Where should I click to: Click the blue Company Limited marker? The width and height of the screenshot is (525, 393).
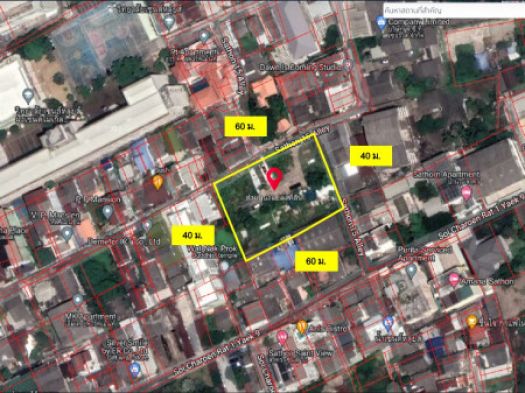[x=381, y=23]
